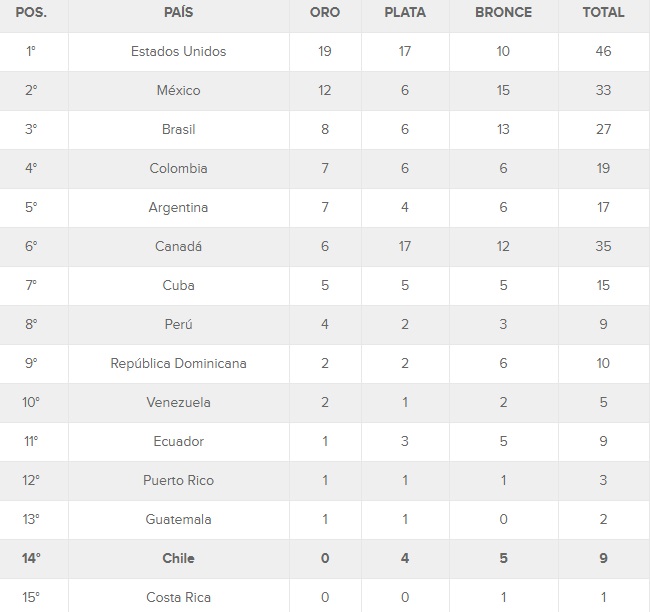This screenshot has width=650, height=612.
Task: Click the Cuba country cell
Action: coord(178,285)
